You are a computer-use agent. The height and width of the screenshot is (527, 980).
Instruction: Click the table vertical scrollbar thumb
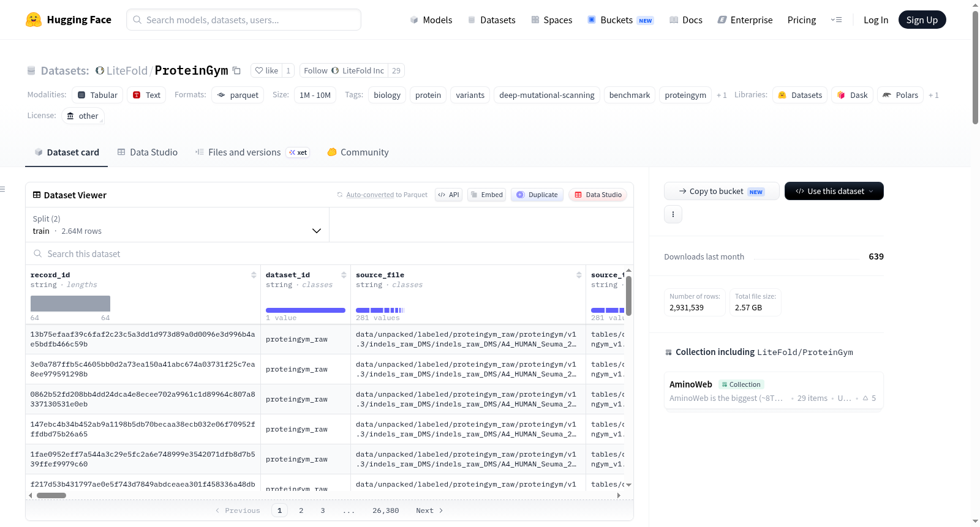point(628,296)
